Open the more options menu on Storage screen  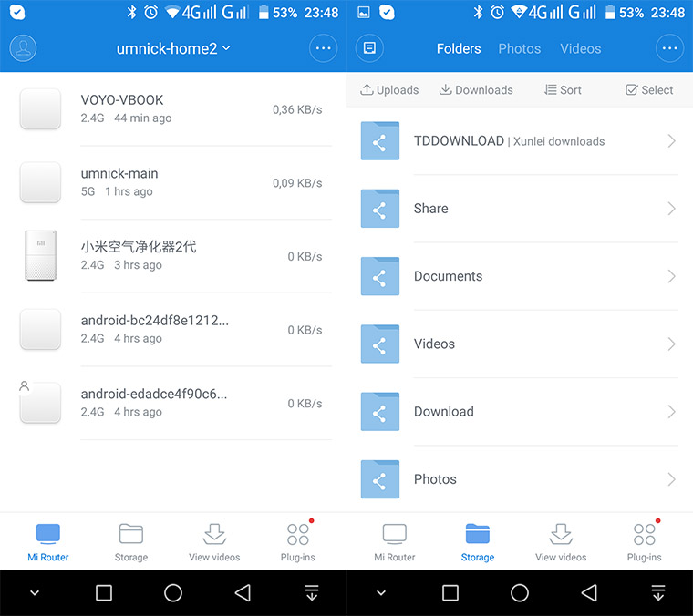click(x=669, y=48)
